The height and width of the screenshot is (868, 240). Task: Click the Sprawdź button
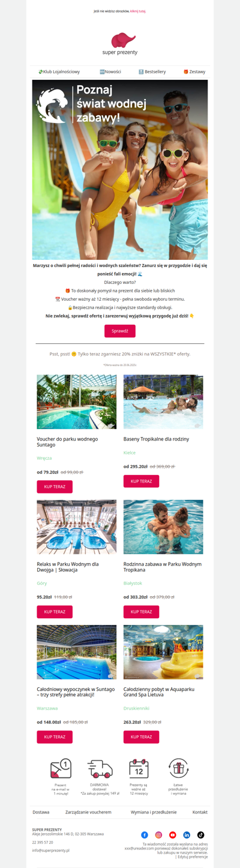[x=120, y=331]
